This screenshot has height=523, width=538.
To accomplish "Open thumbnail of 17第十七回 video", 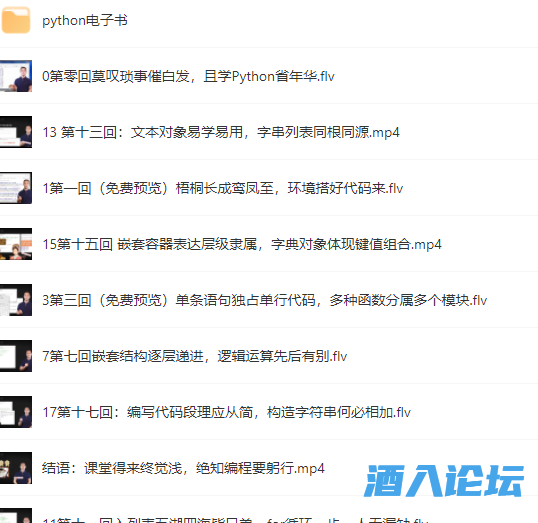I will coord(16,411).
